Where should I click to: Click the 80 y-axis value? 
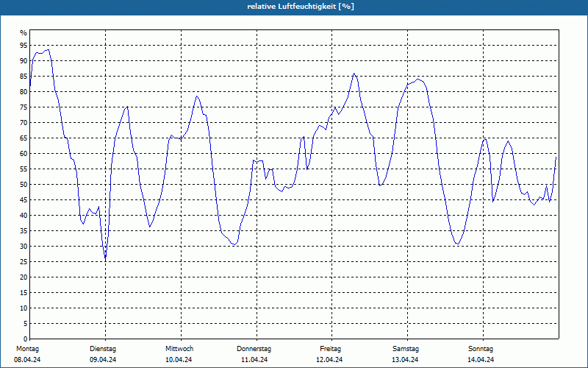24,91
